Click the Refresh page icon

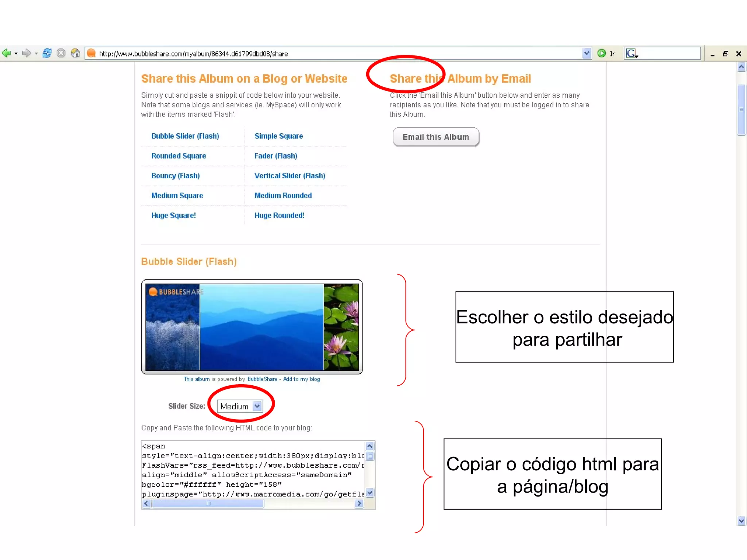(47, 53)
